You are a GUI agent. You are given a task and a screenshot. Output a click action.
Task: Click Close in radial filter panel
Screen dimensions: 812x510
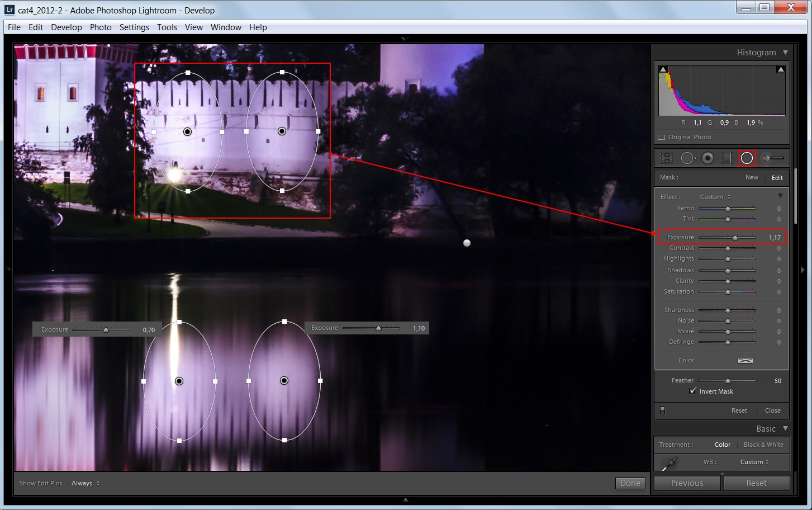(773, 410)
